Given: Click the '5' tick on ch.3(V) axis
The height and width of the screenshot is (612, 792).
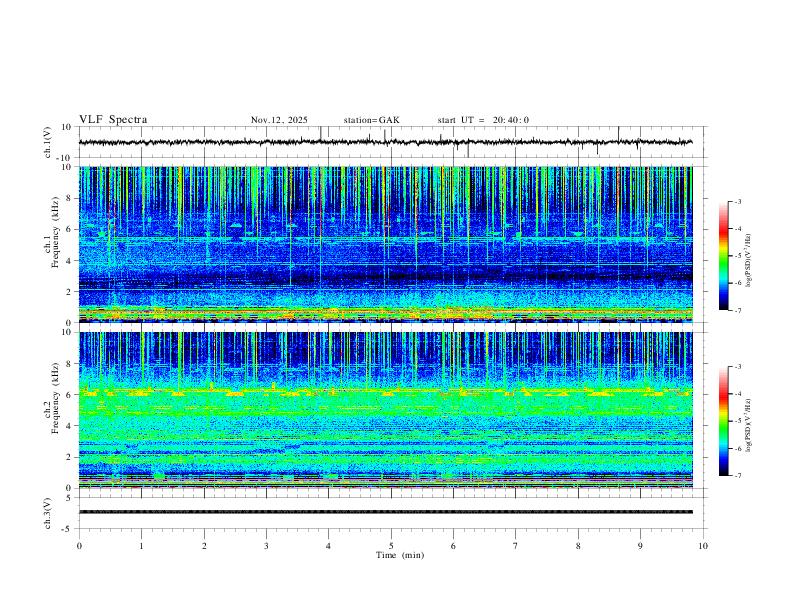Looking at the screenshot, I should click(x=70, y=498).
